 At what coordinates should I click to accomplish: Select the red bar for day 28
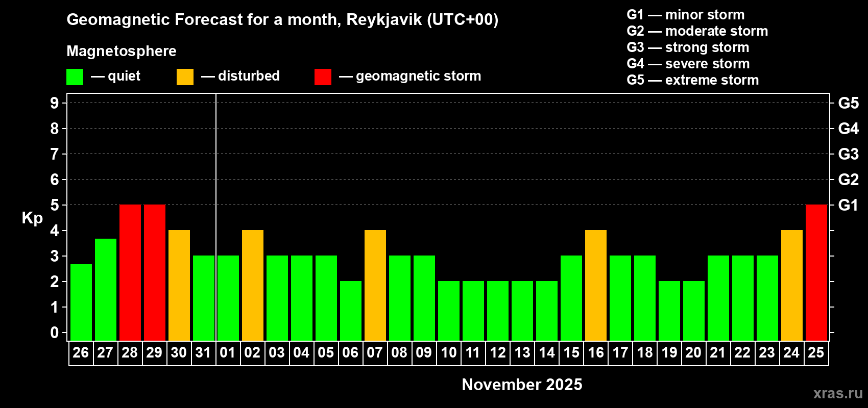[x=130, y=272]
